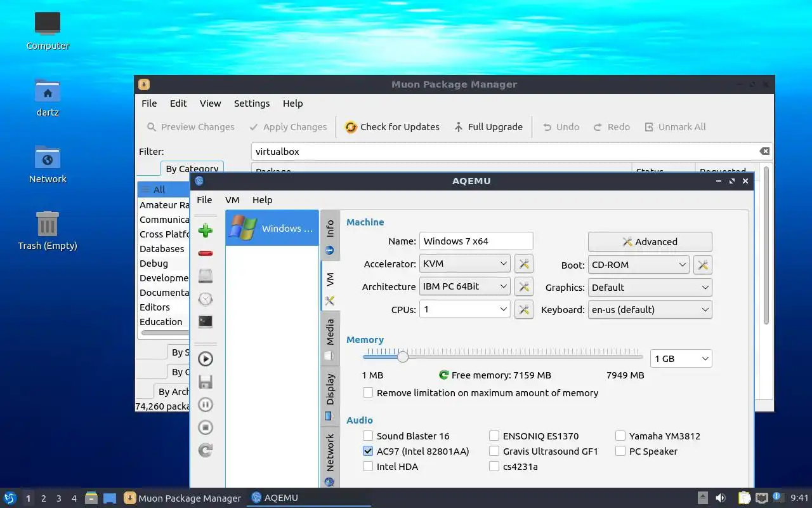Open Boot order settings tool button
The height and width of the screenshot is (508, 812).
[703, 265]
